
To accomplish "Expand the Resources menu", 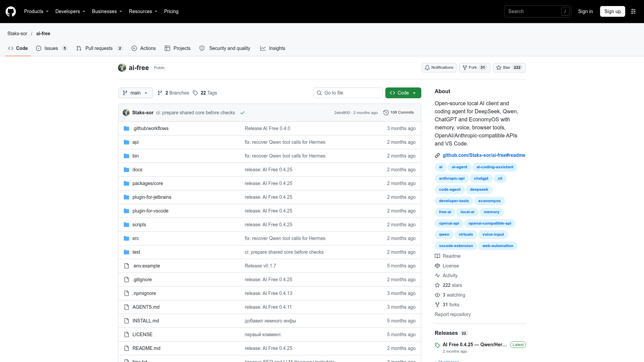I will [143, 11].
